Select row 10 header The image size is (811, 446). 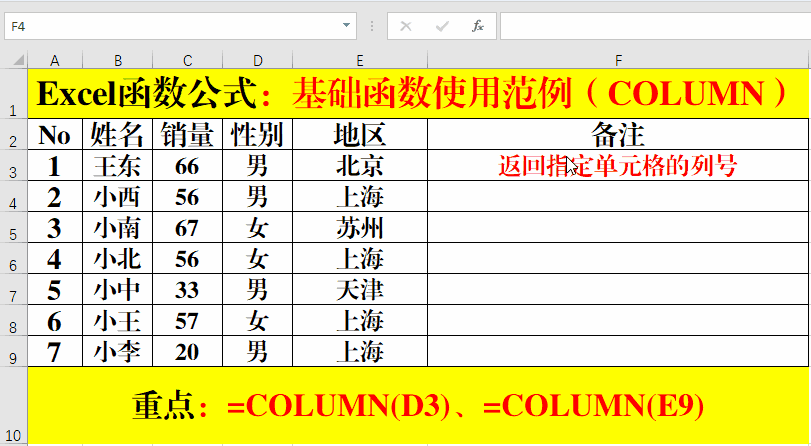click(x=13, y=405)
